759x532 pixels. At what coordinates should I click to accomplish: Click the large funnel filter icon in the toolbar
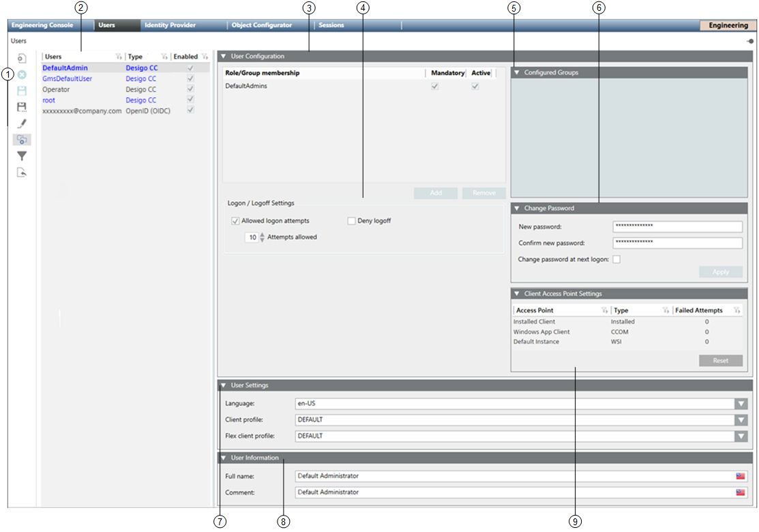[22, 156]
